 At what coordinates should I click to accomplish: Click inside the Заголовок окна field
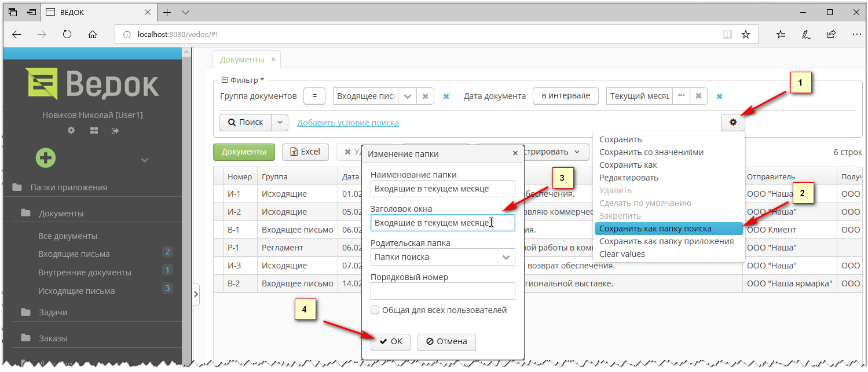click(x=442, y=223)
